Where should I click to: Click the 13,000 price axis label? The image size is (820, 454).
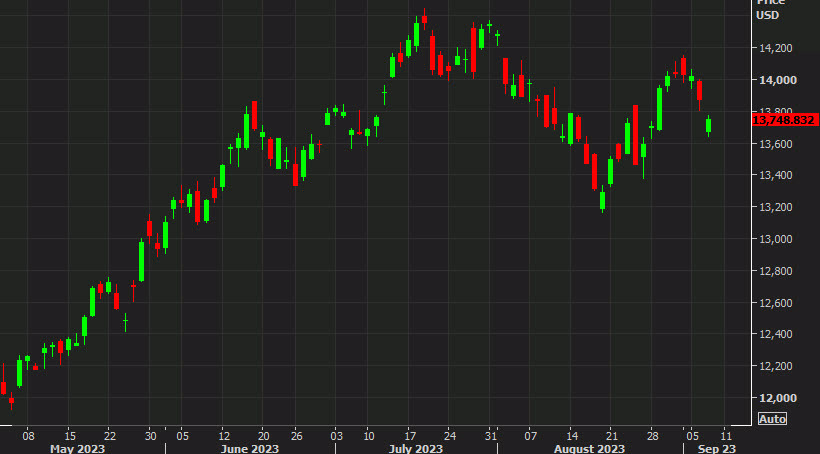[x=776, y=239]
